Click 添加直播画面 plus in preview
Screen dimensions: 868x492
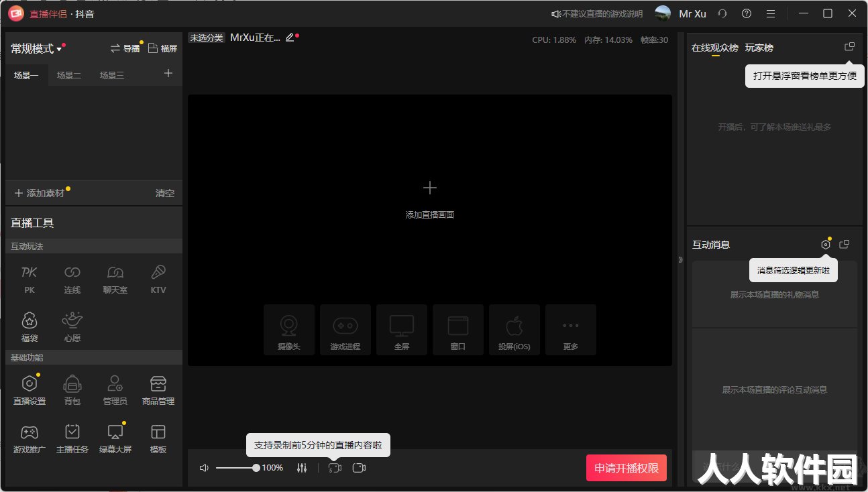tap(430, 188)
